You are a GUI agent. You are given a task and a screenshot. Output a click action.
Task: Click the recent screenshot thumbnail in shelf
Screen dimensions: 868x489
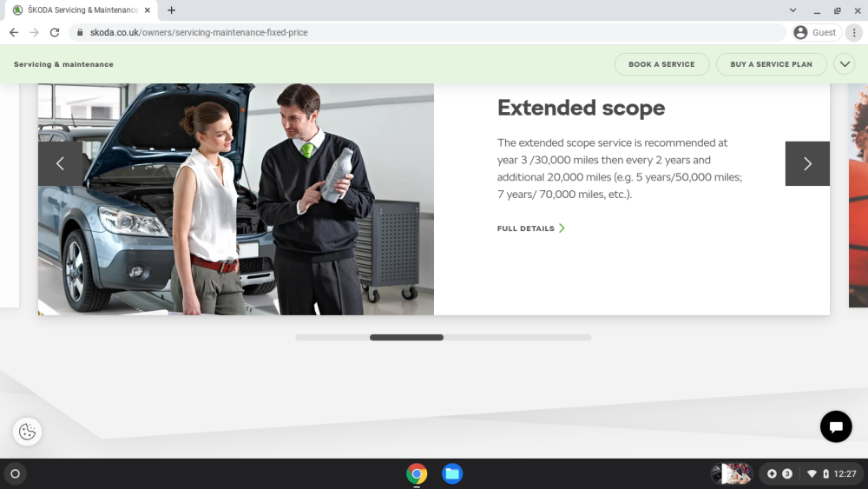[731, 474]
